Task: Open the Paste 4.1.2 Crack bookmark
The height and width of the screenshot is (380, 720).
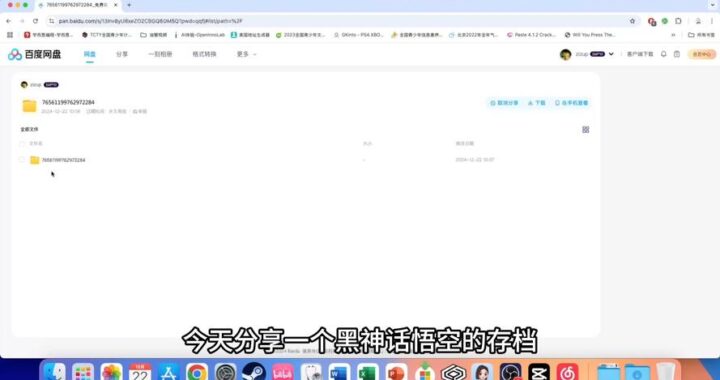Action: coord(531,35)
